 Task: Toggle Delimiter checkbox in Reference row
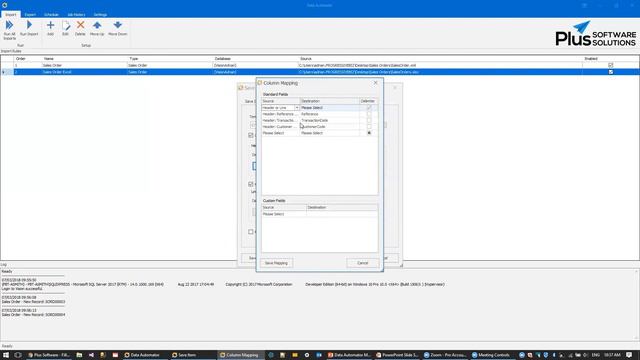point(369,114)
